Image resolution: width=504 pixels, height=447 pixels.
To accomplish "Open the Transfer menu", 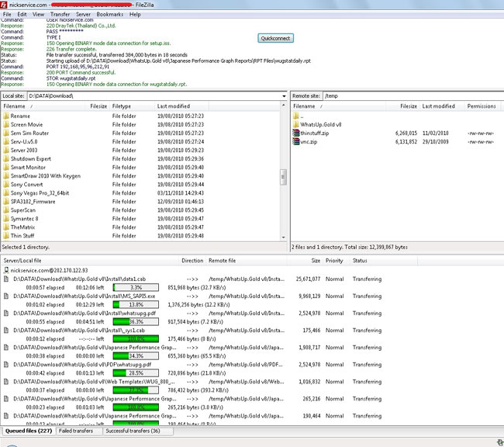I will (x=60, y=14).
